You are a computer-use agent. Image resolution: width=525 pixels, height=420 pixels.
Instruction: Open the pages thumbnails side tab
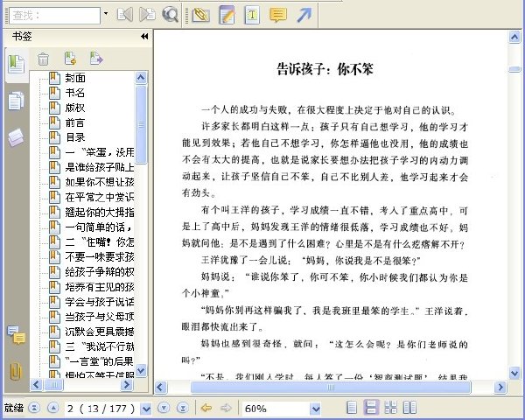click(17, 100)
